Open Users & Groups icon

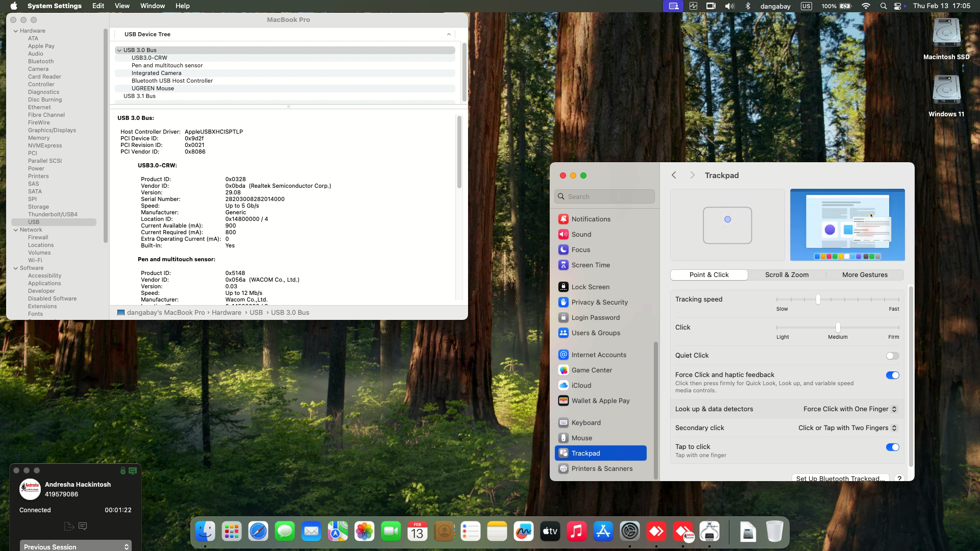(x=563, y=333)
